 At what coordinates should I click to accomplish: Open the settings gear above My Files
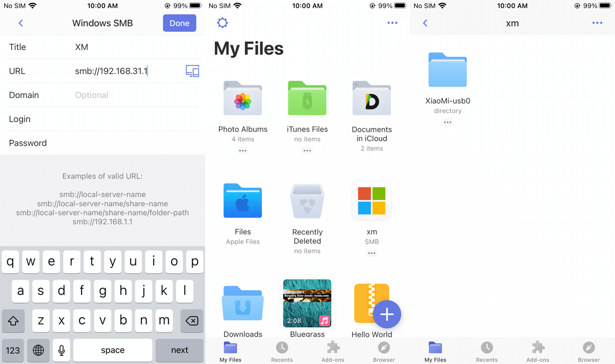pos(222,23)
